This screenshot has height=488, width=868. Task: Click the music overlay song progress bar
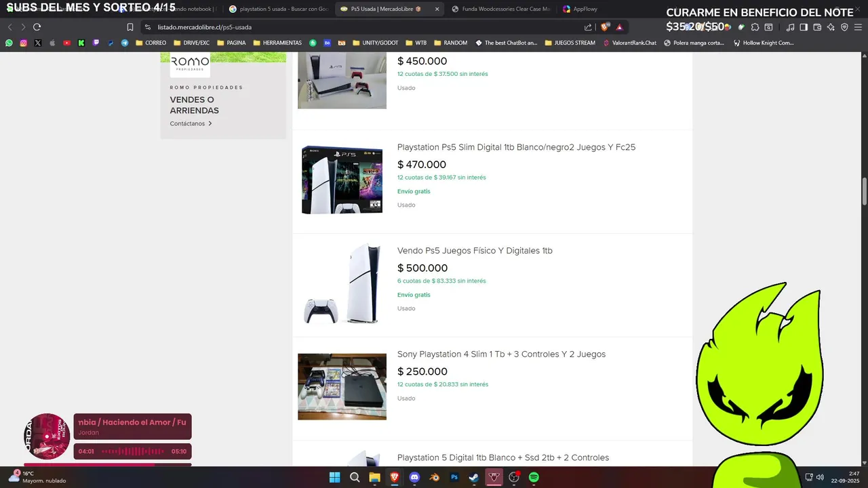(x=108, y=464)
